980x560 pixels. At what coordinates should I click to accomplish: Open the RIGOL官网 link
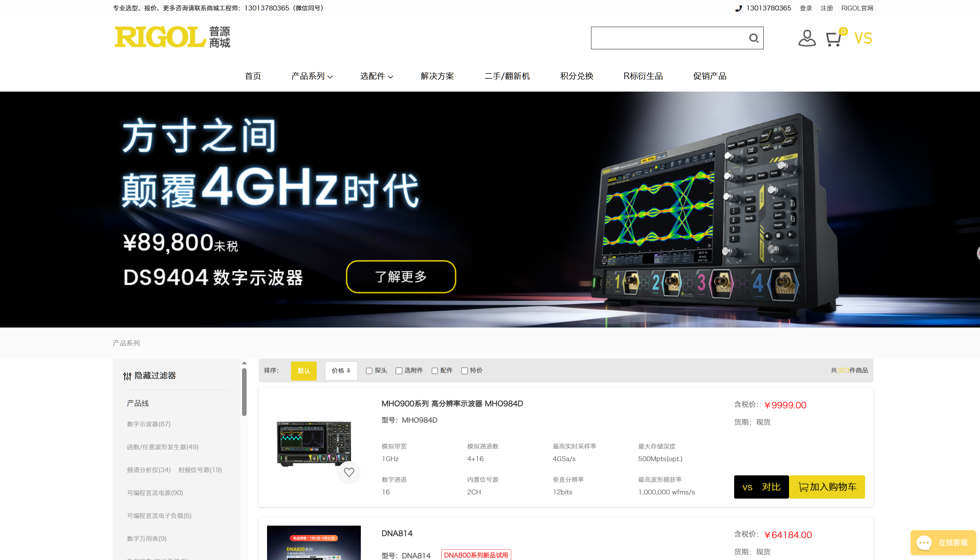tap(857, 8)
